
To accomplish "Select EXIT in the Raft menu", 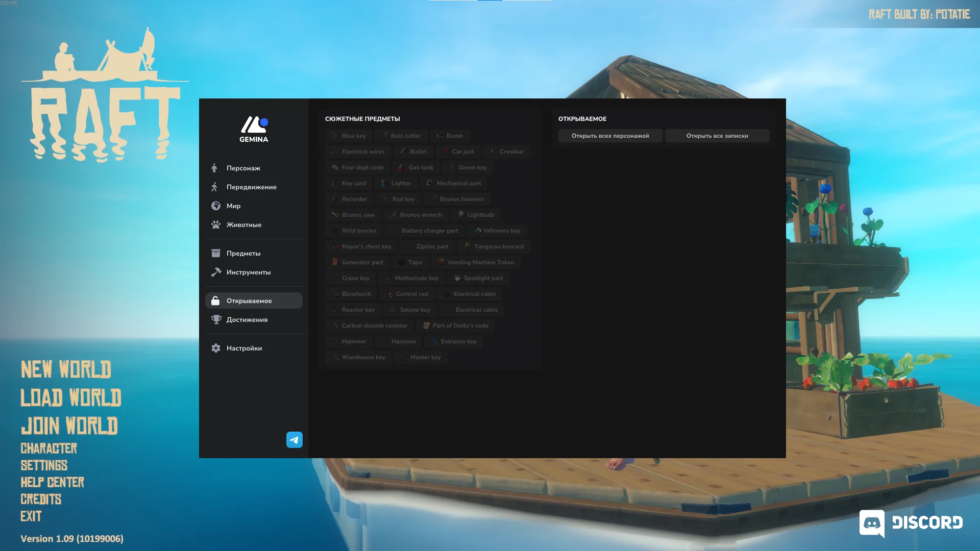I will click(x=31, y=516).
